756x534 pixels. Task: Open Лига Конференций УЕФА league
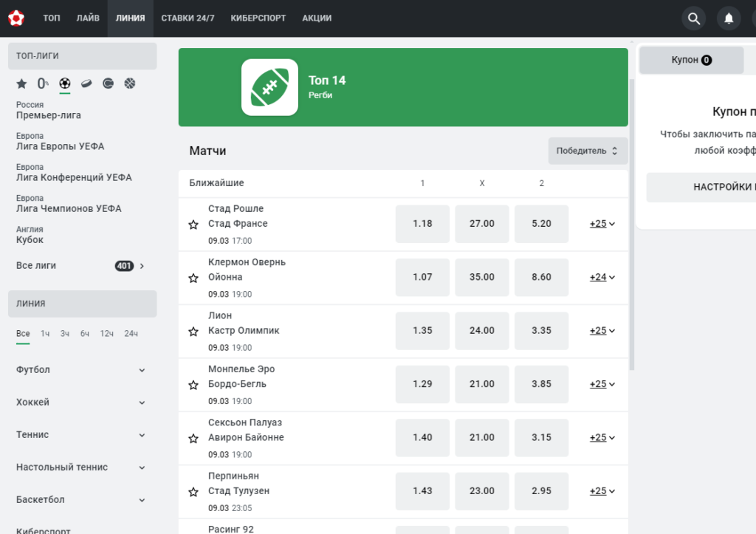pos(74,173)
